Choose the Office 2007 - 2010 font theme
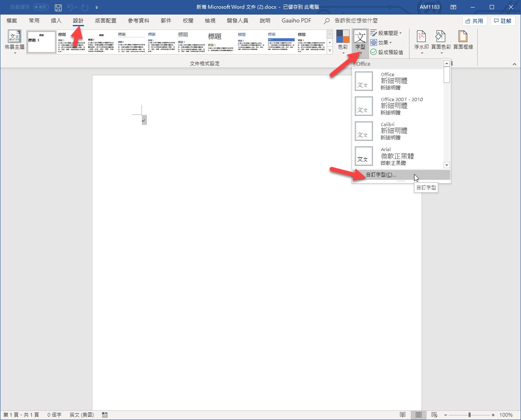 coord(398,106)
